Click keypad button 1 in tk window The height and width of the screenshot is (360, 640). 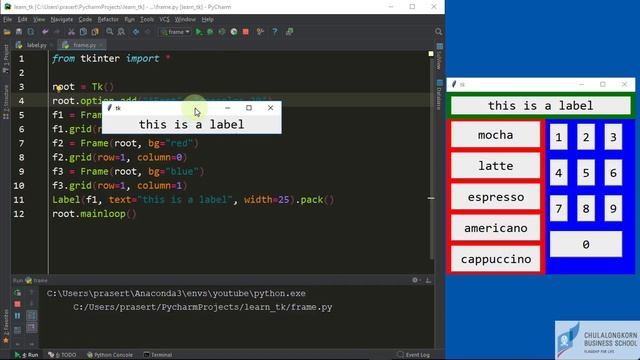point(559,137)
